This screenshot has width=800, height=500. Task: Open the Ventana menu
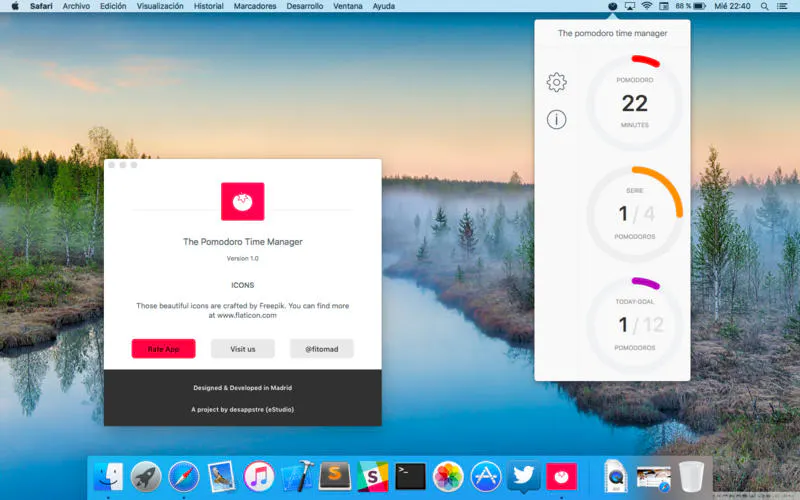click(x=347, y=6)
